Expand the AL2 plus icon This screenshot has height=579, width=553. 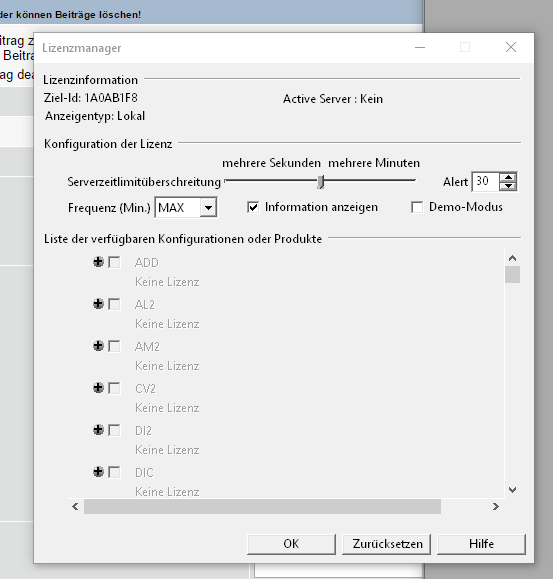click(98, 304)
